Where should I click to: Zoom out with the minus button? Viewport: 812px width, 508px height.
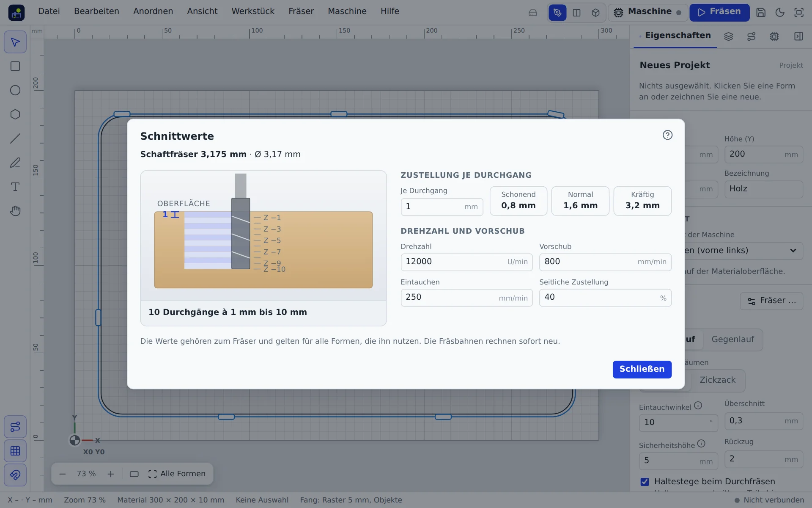(63, 474)
